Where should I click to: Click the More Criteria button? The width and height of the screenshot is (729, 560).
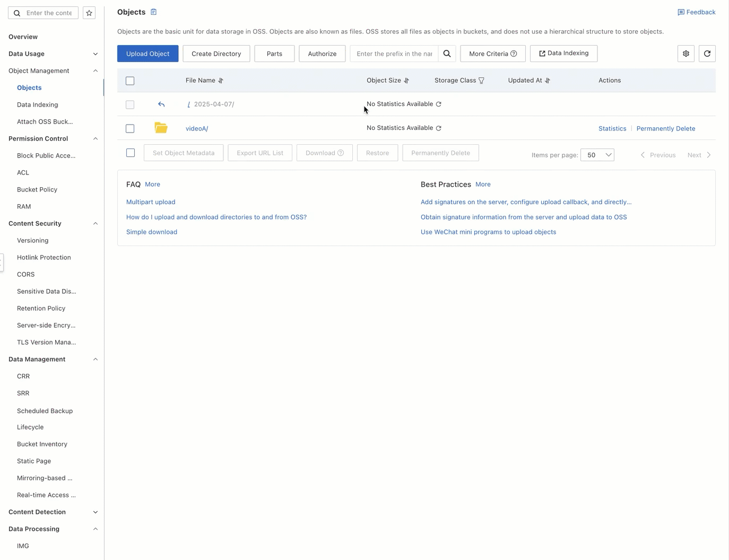[493, 54]
